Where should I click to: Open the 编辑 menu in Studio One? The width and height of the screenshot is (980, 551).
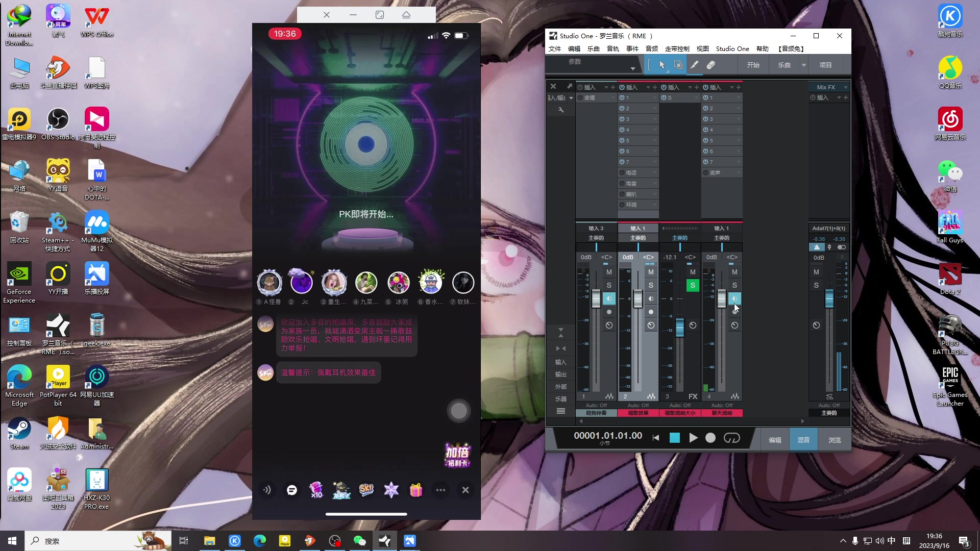(x=574, y=49)
